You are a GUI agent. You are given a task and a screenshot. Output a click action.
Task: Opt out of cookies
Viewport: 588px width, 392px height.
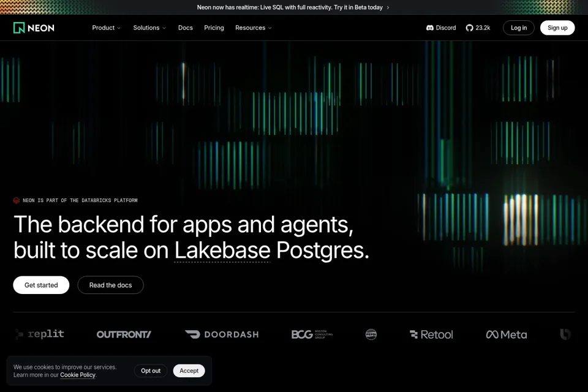click(x=151, y=371)
